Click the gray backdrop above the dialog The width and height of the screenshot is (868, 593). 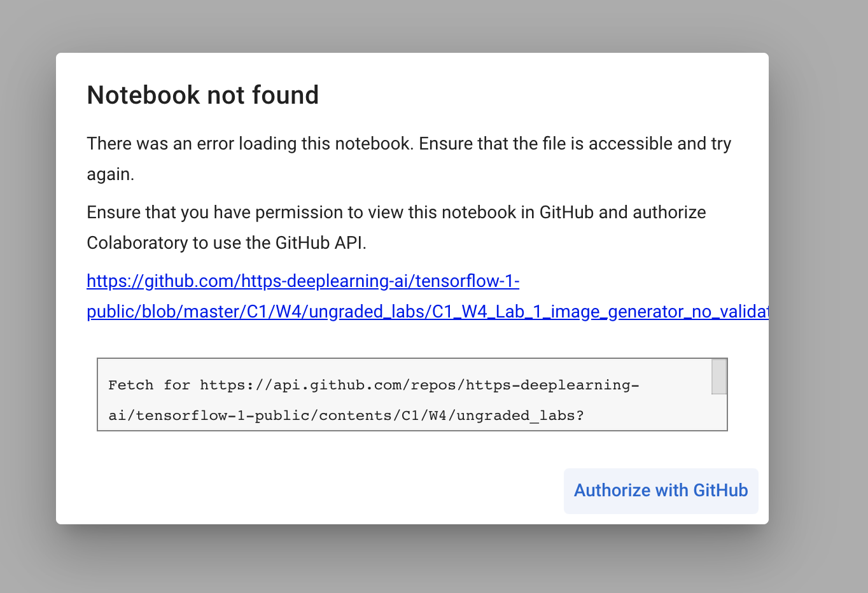[412, 25]
